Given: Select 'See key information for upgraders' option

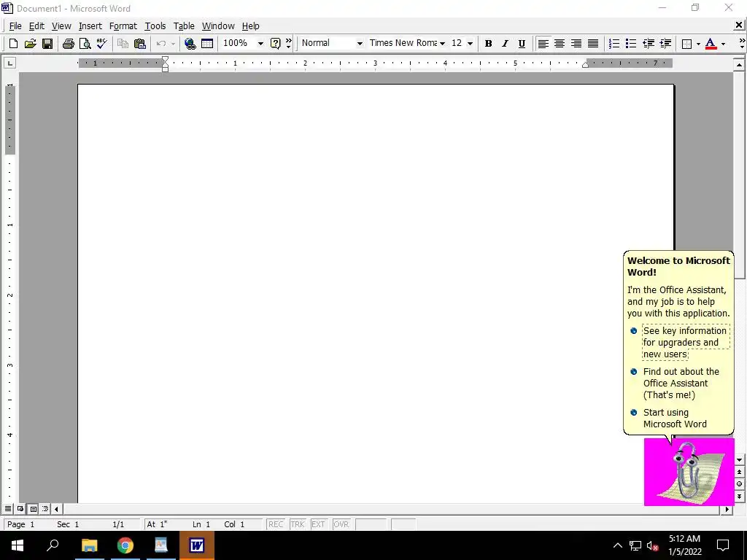Looking at the screenshot, I should (685, 343).
